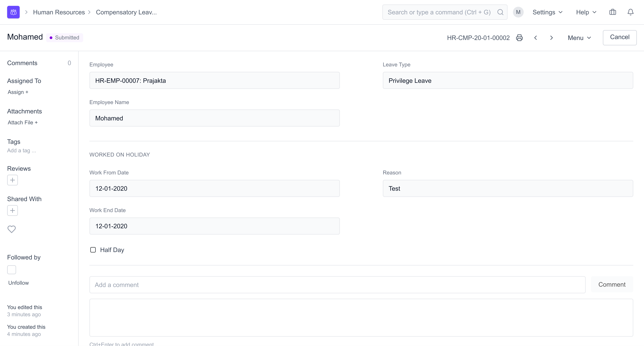644x346 pixels.
Task: Like this document with heart icon
Action: click(x=12, y=229)
